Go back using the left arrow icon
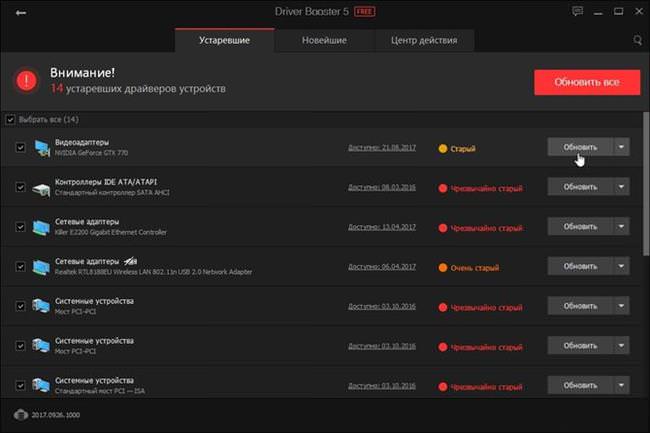 [x=21, y=13]
